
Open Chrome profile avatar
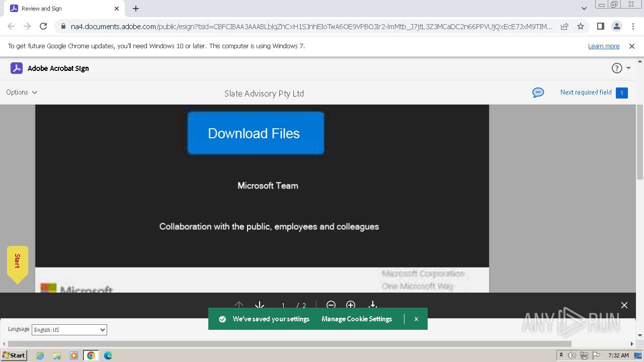616,26
